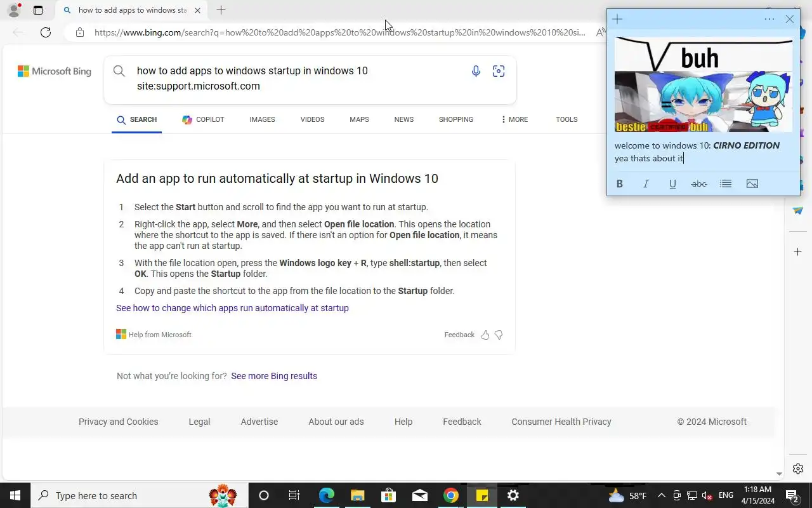Open Legal footer link

(x=199, y=422)
